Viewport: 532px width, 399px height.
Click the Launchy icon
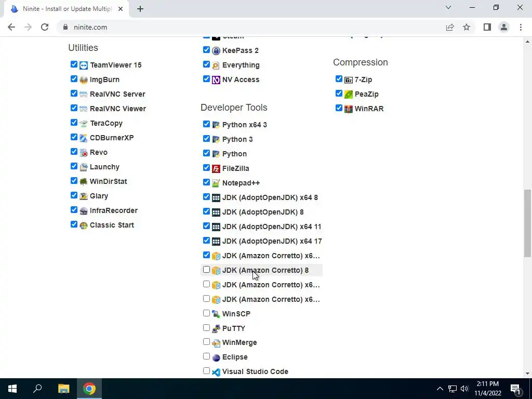tap(84, 167)
